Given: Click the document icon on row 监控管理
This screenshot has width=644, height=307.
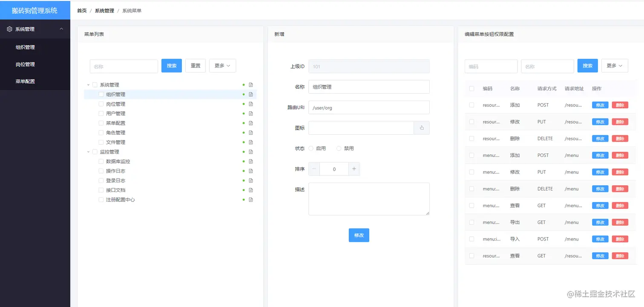Looking at the screenshot, I should tap(251, 152).
